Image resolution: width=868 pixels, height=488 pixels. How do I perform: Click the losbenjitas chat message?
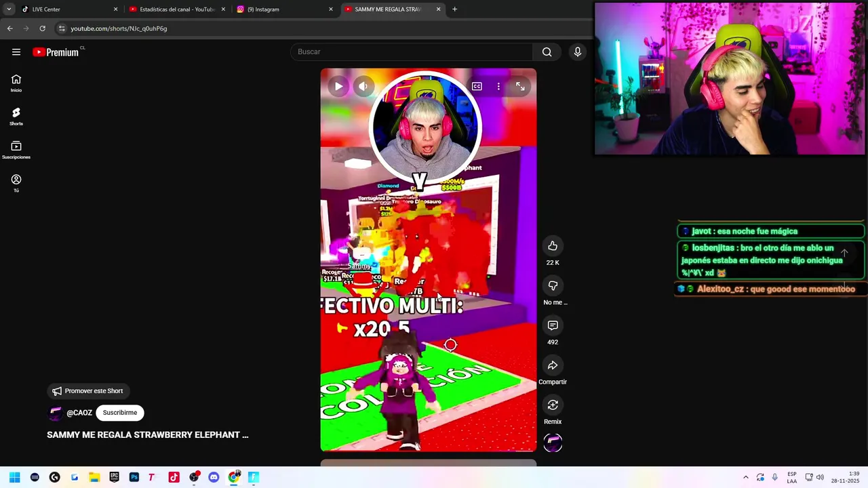tap(770, 260)
